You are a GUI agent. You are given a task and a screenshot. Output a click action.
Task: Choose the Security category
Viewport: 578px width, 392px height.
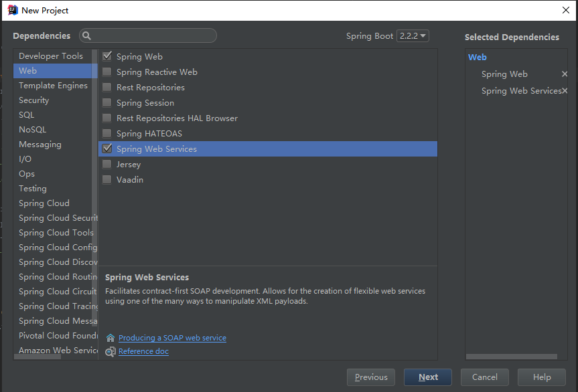(33, 100)
